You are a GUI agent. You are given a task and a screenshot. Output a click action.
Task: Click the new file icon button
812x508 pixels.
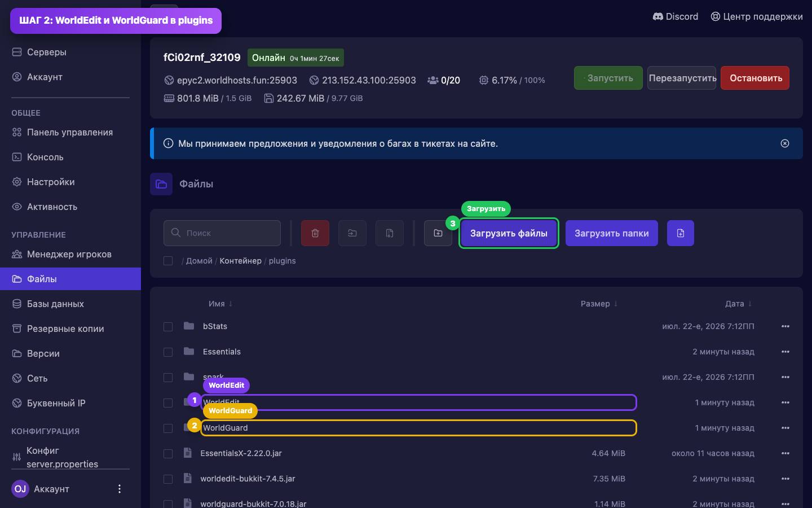tap(681, 233)
